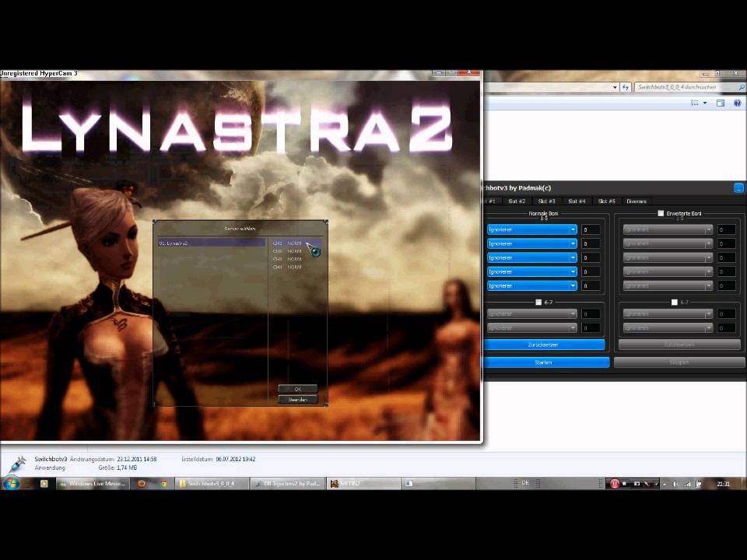
Task: Open the volume tray icon
Action: 675,484
